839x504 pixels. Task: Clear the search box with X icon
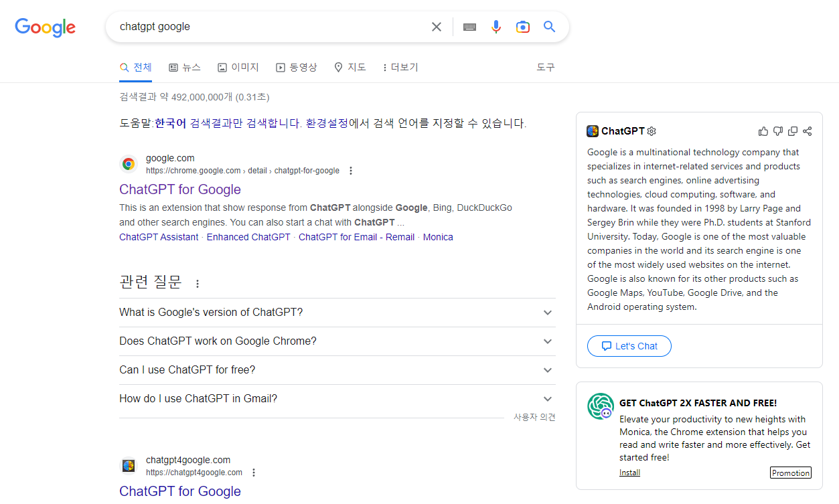(x=437, y=27)
